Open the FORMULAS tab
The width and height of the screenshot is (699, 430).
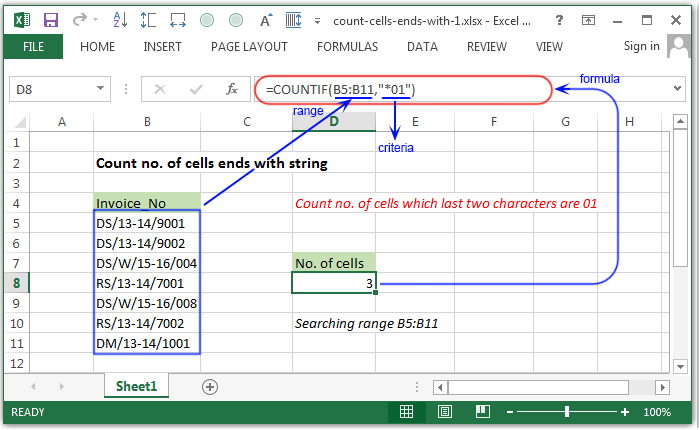pyautogui.click(x=347, y=46)
